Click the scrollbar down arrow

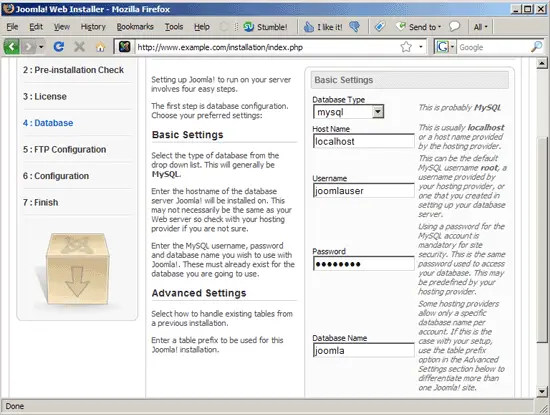coord(542,391)
